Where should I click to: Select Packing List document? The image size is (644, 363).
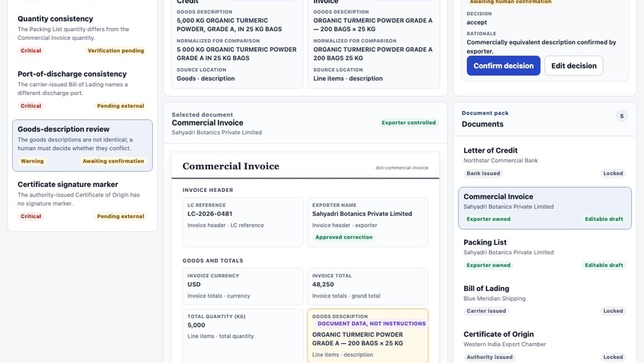click(545, 253)
